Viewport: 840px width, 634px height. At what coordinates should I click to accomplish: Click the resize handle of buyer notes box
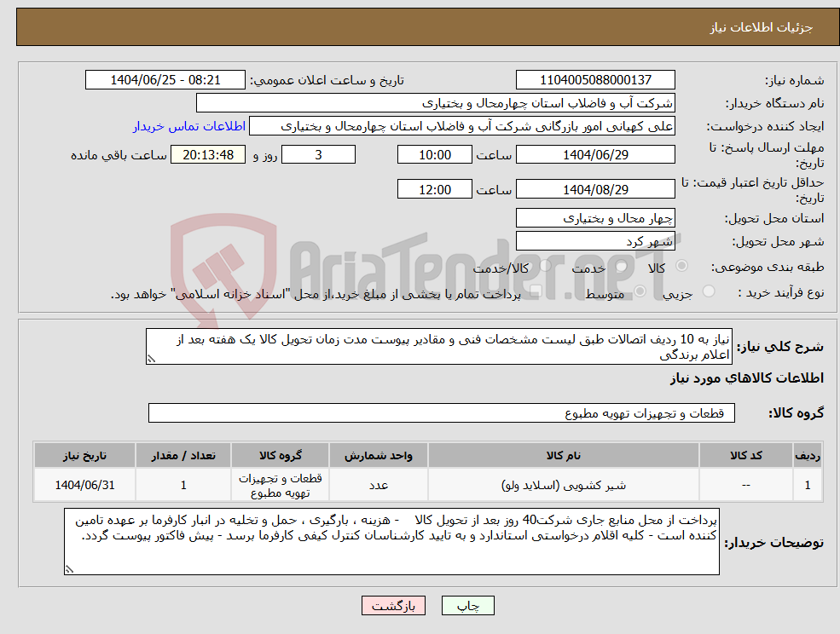coord(69,570)
